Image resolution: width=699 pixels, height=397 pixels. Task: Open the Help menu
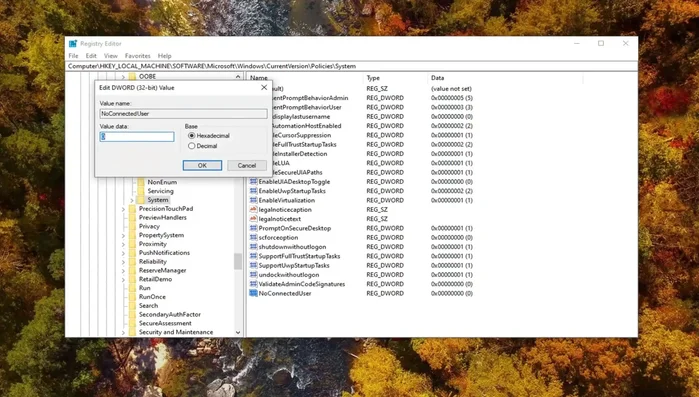click(164, 56)
